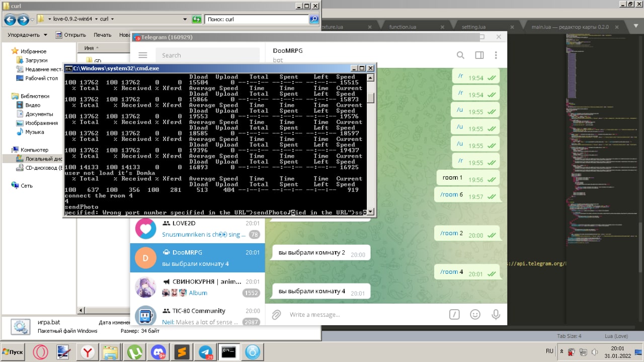644x362 pixels.
Task: Click the Поиск: curl search box
Action: [x=257, y=19]
